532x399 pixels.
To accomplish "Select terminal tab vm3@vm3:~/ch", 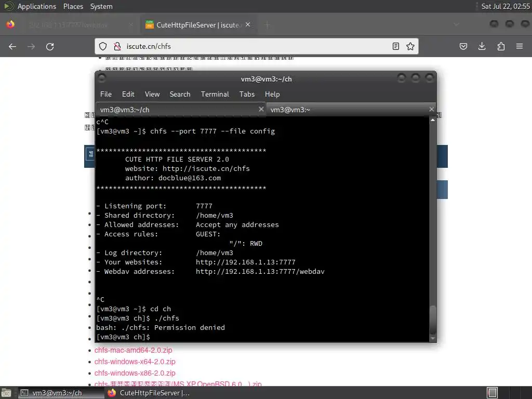I will pos(181,110).
